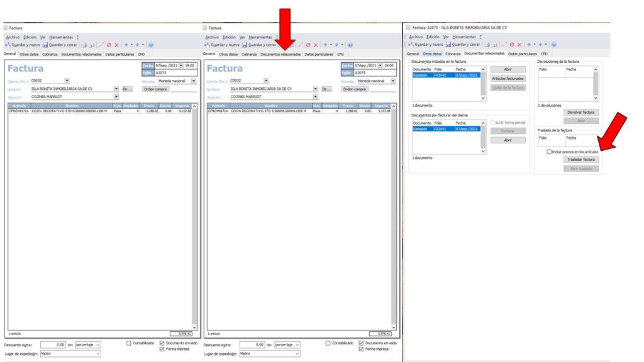
Task: Toggle 'Contabilizado' checkbox in leftmost window
Action: 129,343
